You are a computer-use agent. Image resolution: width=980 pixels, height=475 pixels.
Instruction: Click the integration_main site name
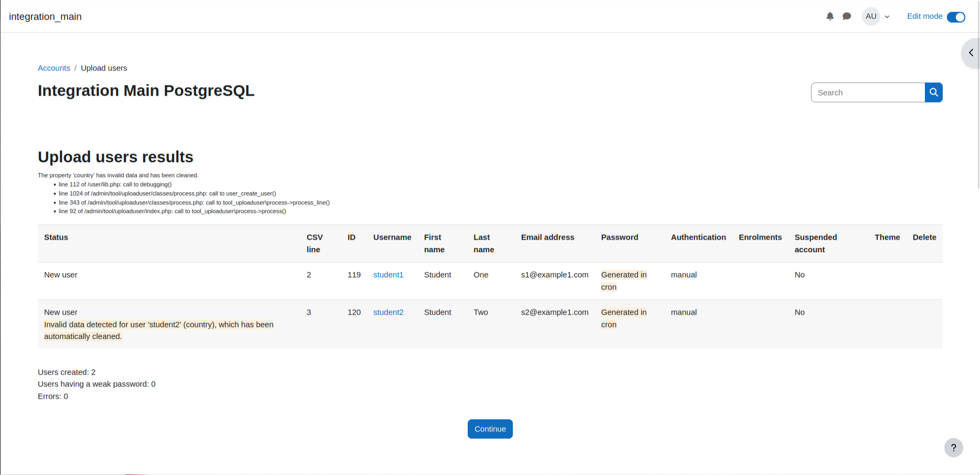(x=45, y=16)
